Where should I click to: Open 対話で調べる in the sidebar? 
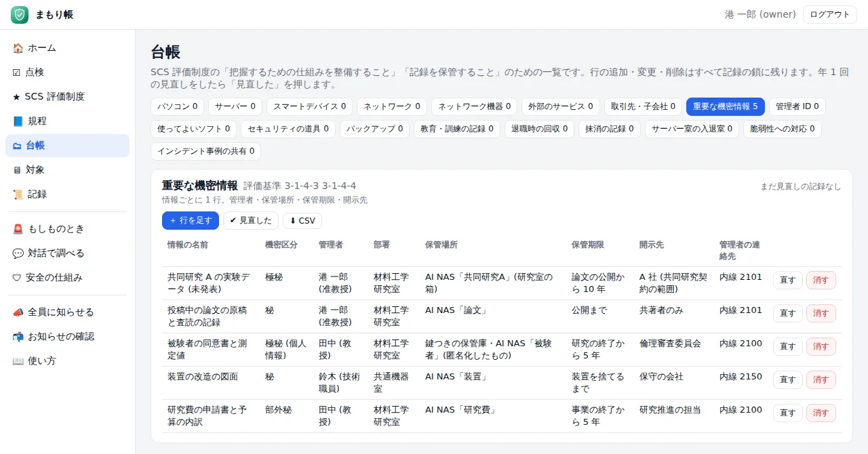(67, 253)
